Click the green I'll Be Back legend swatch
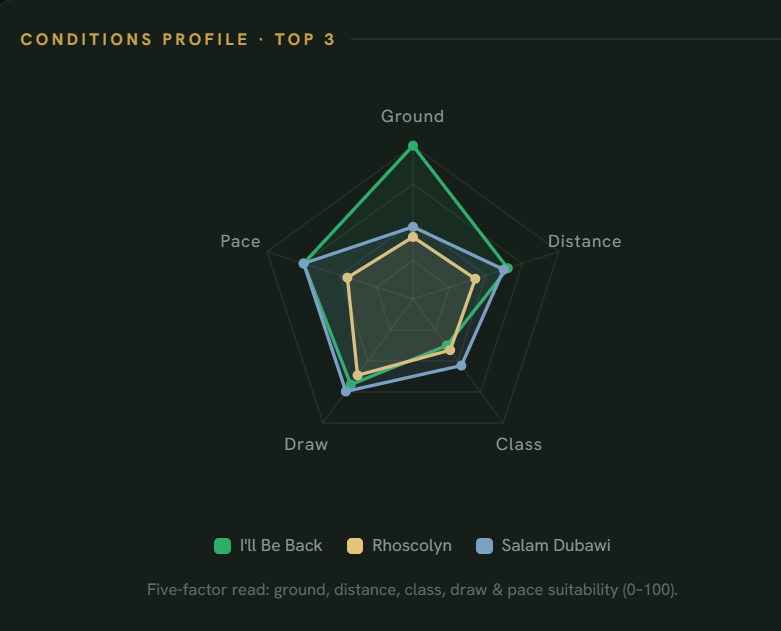Image resolution: width=781 pixels, height=631 pixels. tap(222, 546)
